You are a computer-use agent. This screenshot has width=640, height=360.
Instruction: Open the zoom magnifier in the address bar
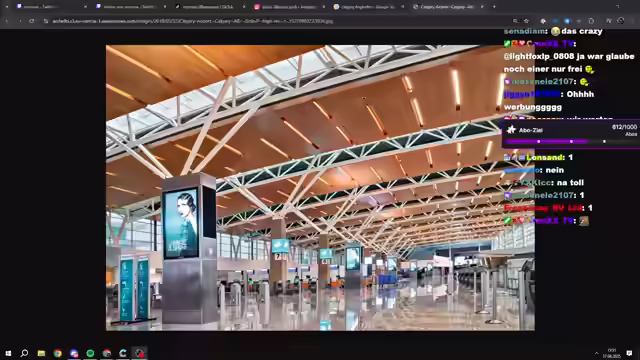(515, 21)
